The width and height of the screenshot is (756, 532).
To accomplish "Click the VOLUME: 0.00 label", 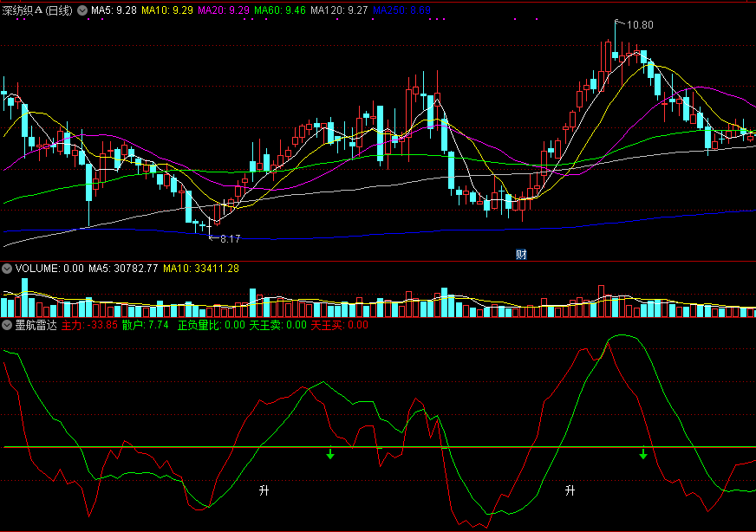I will coord(49,269).
